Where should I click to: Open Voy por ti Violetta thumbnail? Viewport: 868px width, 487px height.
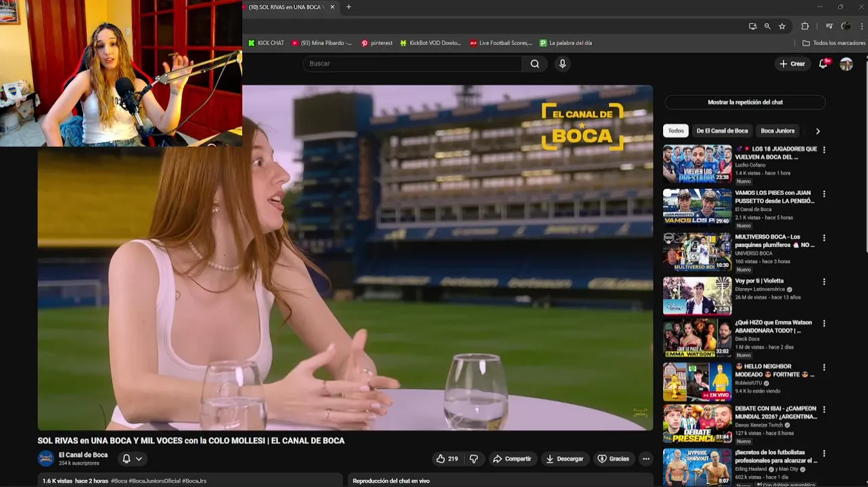coord(697,295)
